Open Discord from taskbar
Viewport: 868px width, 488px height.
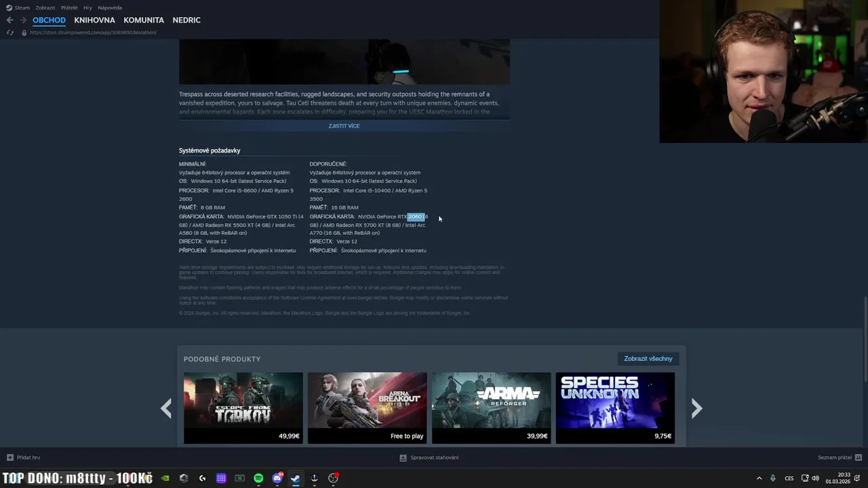[277, 478]
